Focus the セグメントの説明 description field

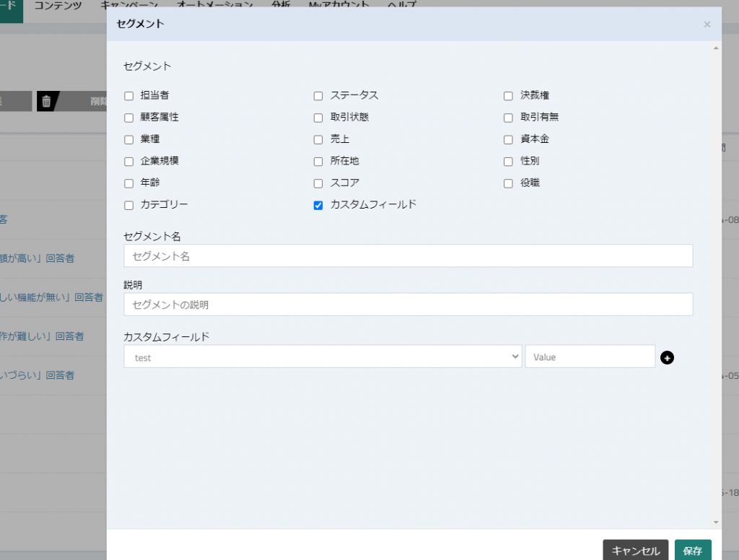[408, 305]
